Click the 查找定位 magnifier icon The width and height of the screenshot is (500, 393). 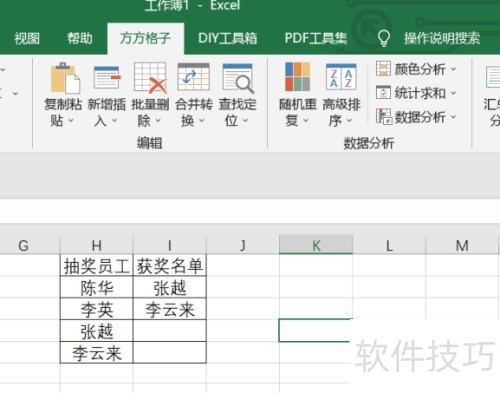pyautogui.click(x=238, y=78)
